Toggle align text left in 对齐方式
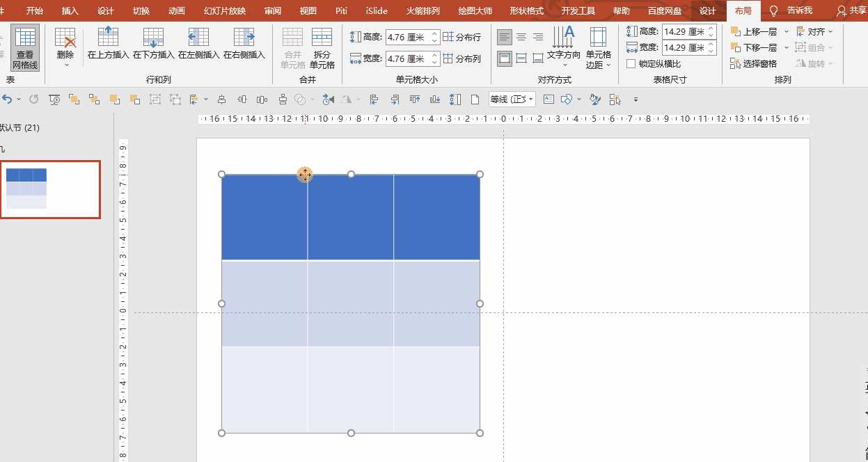This screenshot has height=462, width=868. (x=505, y=37)
